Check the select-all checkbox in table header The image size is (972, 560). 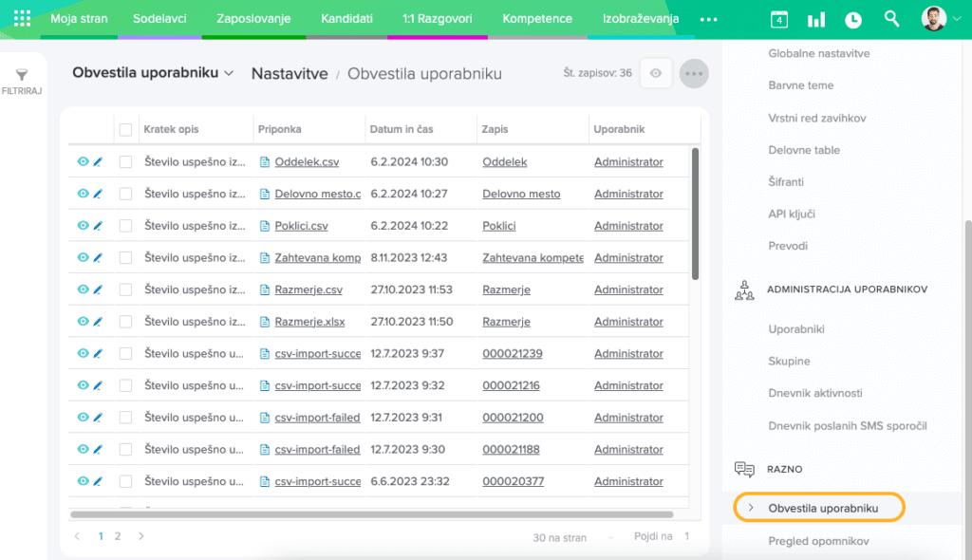[x=125, y=129]
